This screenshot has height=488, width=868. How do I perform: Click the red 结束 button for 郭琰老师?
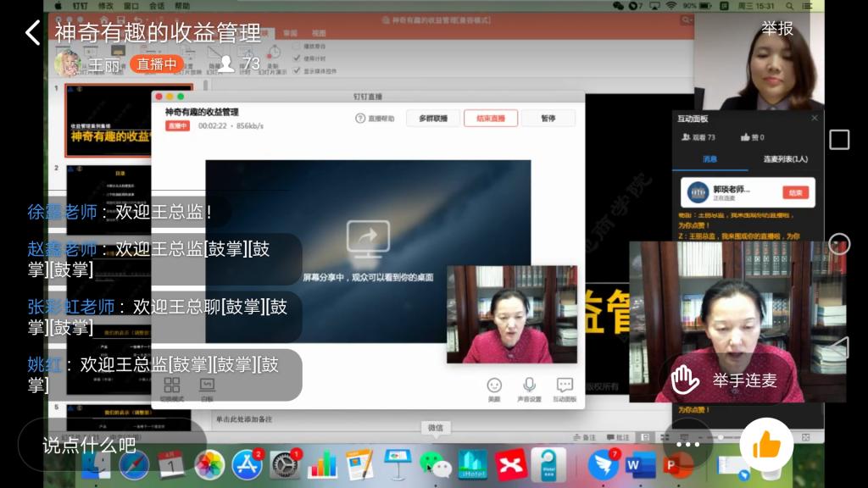(795, 192)
